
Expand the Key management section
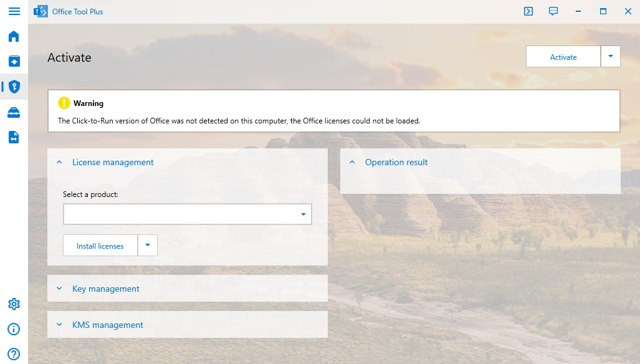(60, 289)
